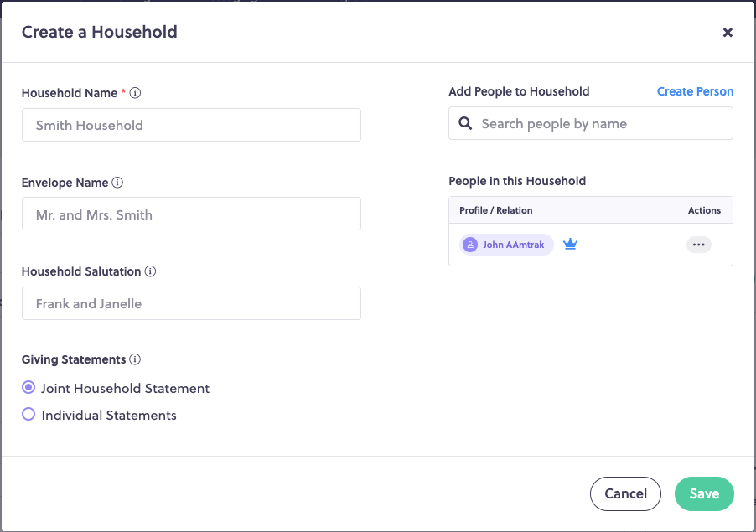Choose the Individual Statements text label
This screenshot has height=532, width=756.
(109, 415)
